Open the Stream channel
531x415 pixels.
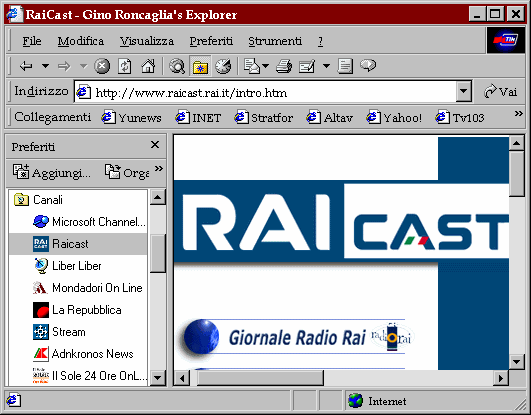coord(59,332)
